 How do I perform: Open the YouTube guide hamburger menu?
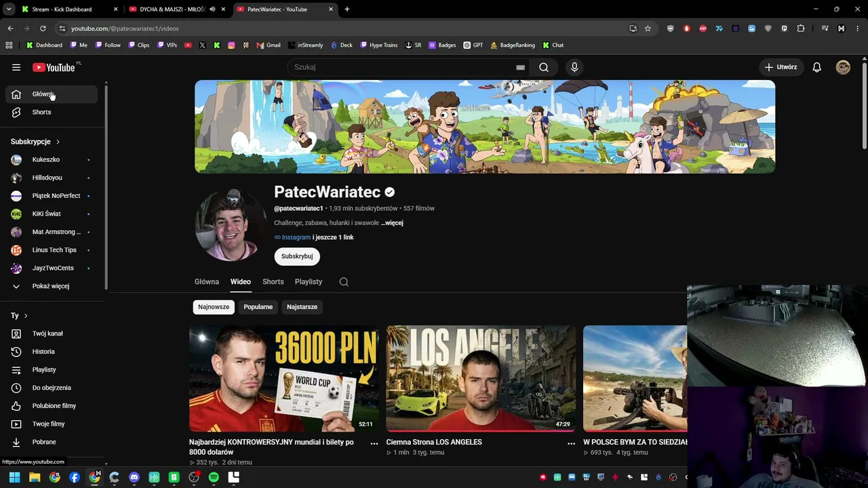(x=16, y=67)
